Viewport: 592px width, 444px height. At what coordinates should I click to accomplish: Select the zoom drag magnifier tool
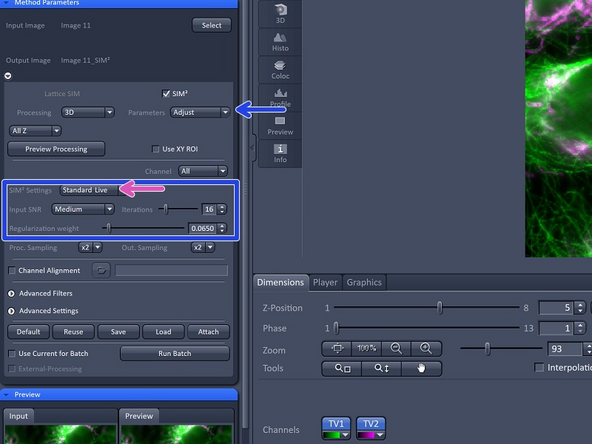[x=381, y=368]
